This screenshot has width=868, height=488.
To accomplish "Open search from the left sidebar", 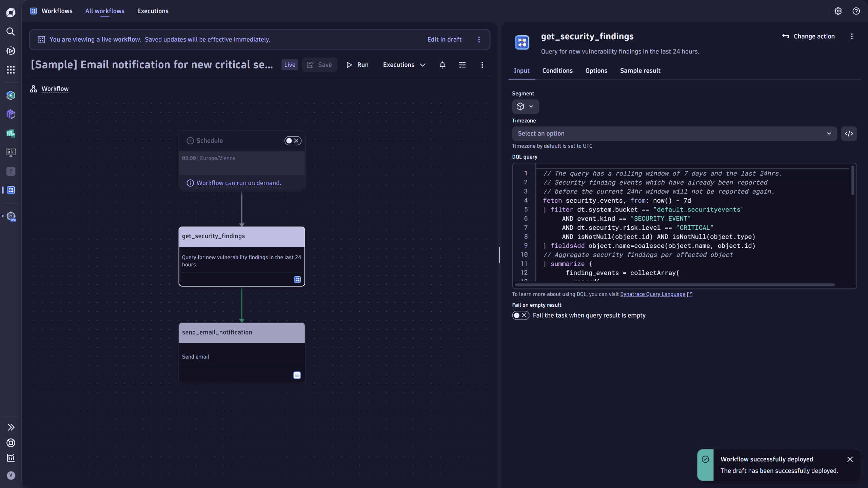I will pos(11,32).
